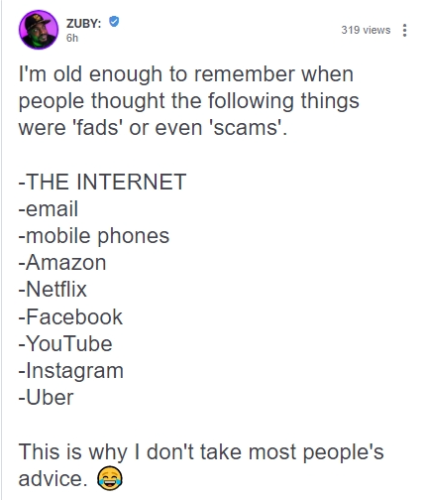Screen dimensions: 427x500
Task: Click the '-mobile phones' list line
Action: pos(94,236)
